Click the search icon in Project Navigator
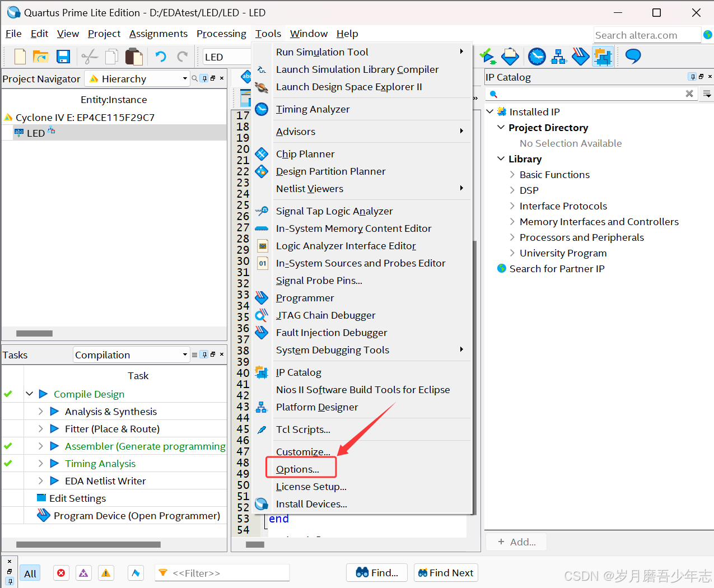 pyautogui.click(x=194, y=78)
